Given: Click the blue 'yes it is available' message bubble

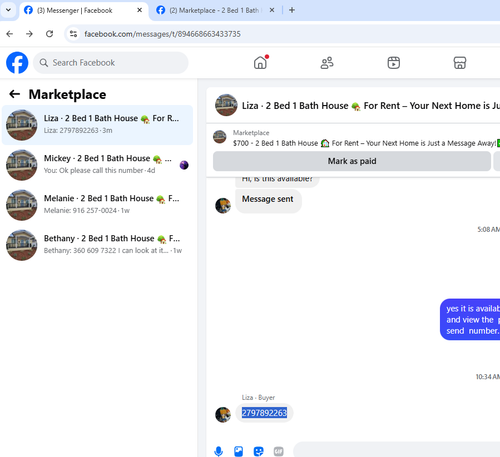Looking at the screenshot, I should [470, 319].
